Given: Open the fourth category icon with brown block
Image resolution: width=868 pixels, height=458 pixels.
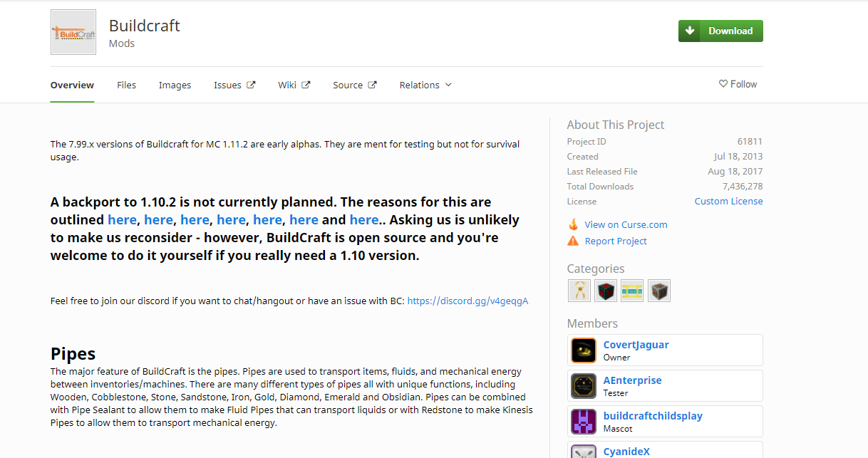Looking at the screenshot, I should [x=659, y=291].
